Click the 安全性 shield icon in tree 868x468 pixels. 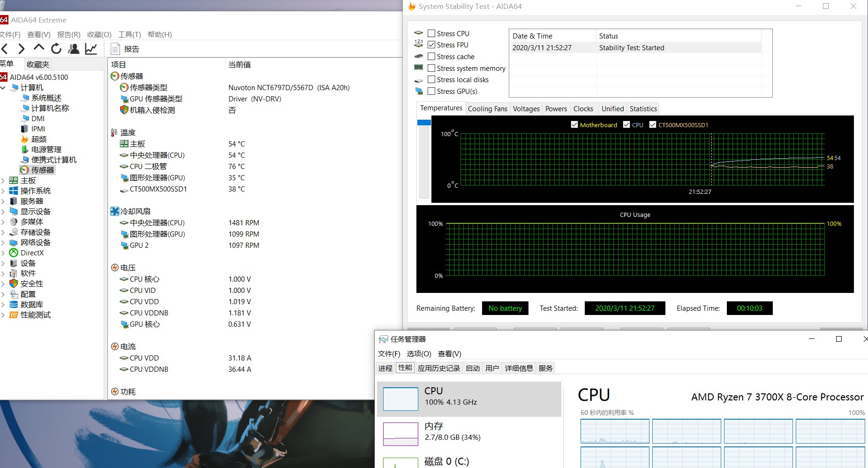[x=14, y=284]
